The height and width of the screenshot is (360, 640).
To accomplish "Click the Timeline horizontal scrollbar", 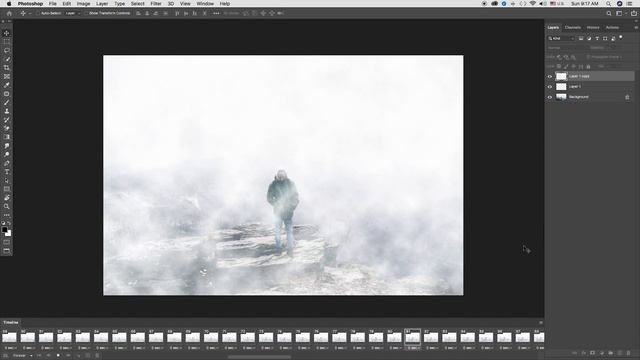I will [260, 357].
